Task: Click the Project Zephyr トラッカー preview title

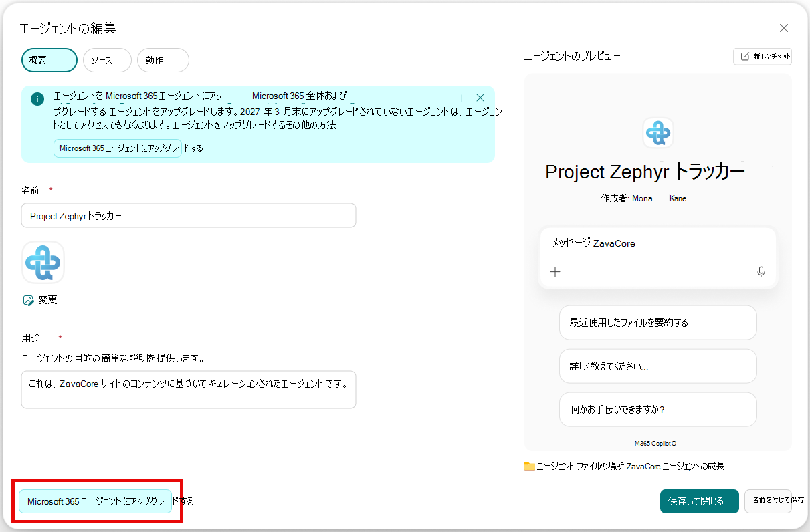Action: point(645,172)
